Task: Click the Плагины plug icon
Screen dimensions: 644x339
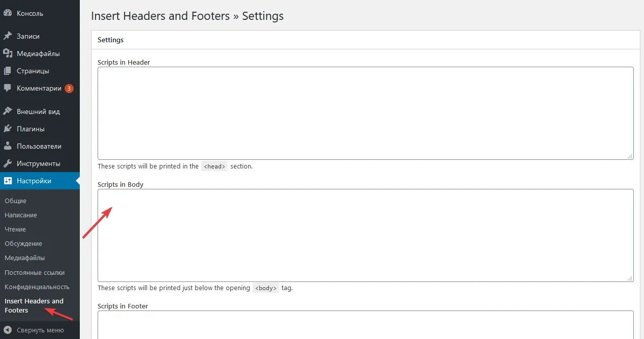Action: point(8,129)
